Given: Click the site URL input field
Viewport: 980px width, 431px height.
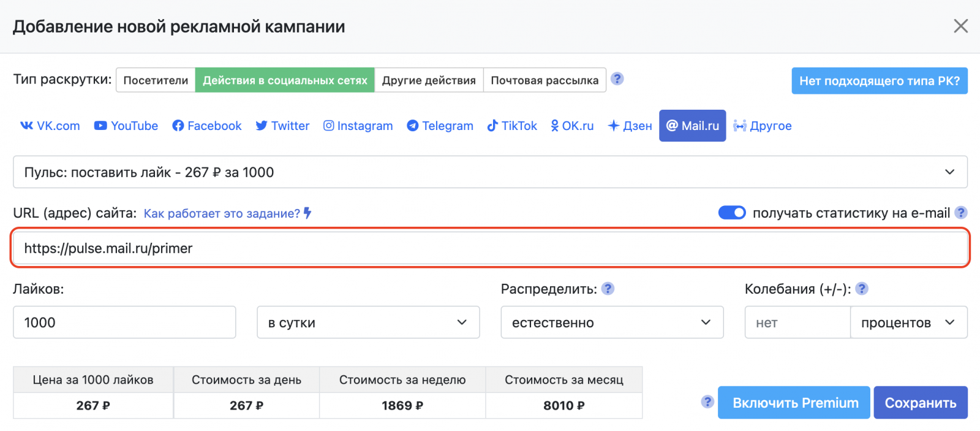Looking at the screenshot, I should click(x=490, y=248).
